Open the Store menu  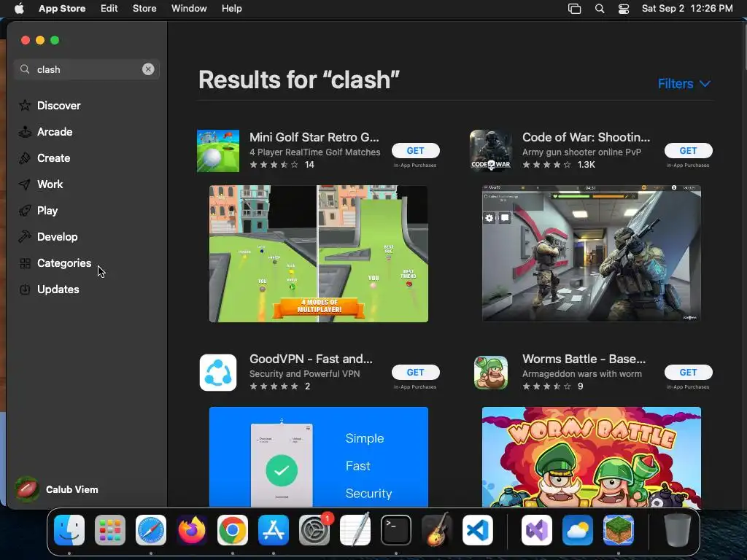click(x=144, y=9)
